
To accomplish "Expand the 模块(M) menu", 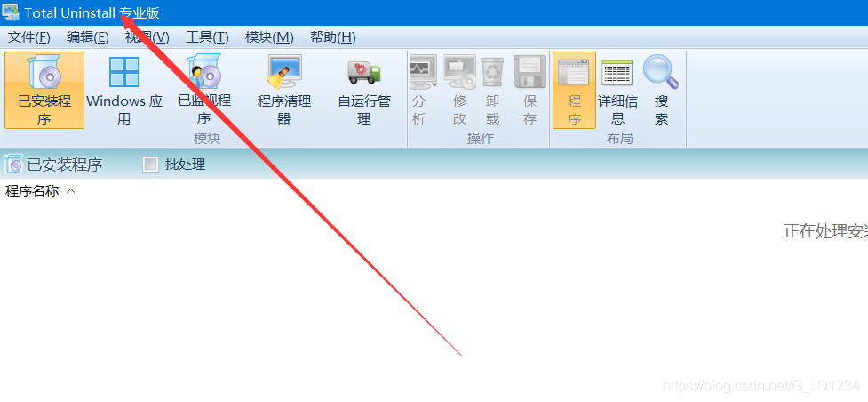I will pos(269,37).
